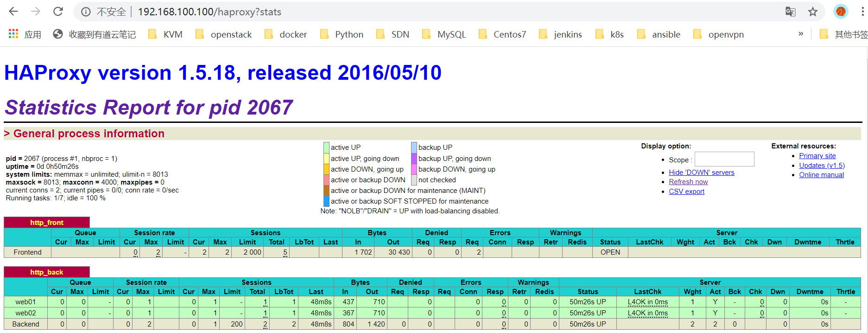Open the SDN bookmark folder
Screen dimensions: 868x333
(393, 34)
